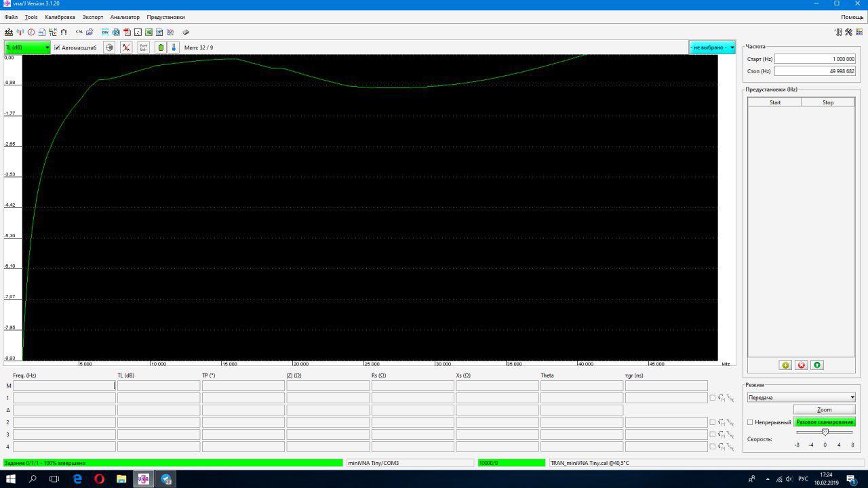
Task: Open the Калибровка menu
Action: [60, 17]
